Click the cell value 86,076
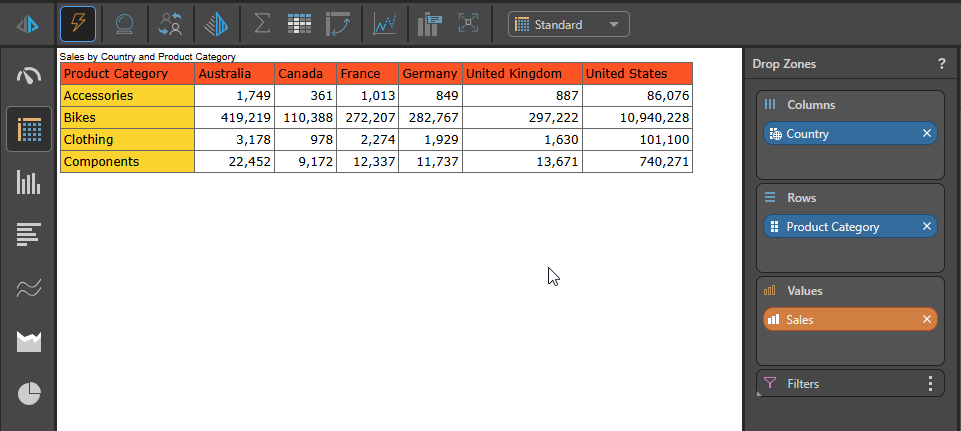This screenshot has height=431, width=961. pos(637,96)
